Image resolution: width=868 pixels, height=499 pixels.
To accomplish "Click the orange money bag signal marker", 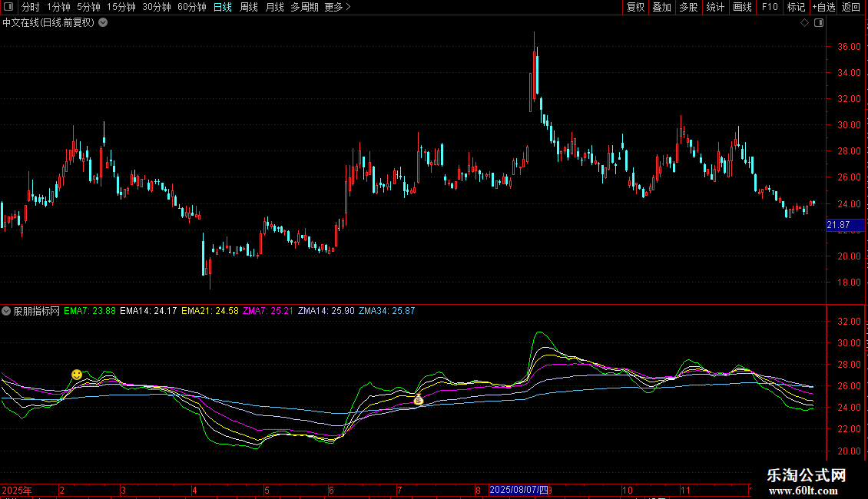I will click(419, 400).
